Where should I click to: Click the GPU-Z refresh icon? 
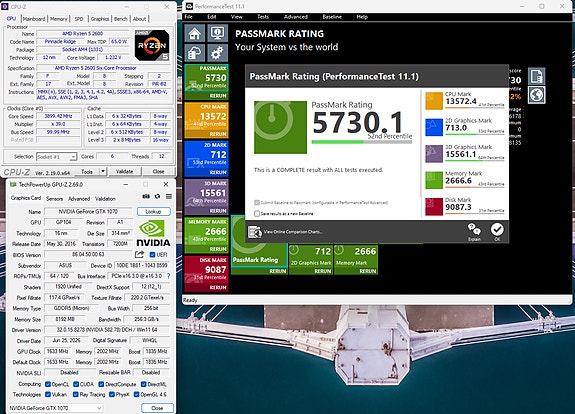[157, 197]
